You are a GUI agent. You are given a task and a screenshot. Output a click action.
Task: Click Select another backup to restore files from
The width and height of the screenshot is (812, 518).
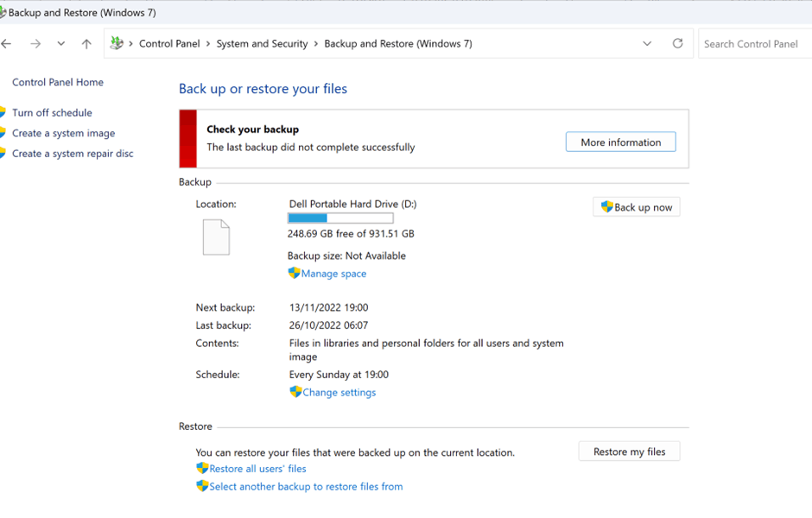(306, 486)
